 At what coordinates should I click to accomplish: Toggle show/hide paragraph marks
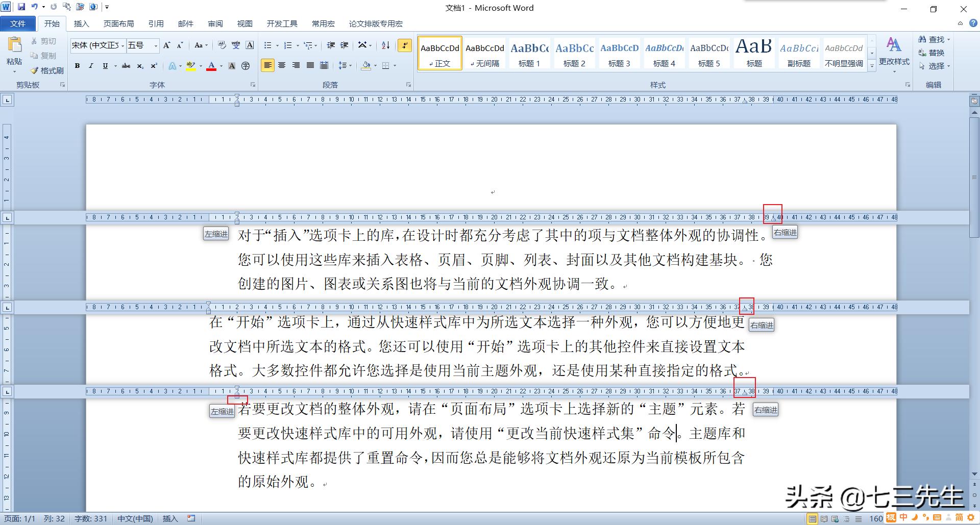tap(405, 45)
